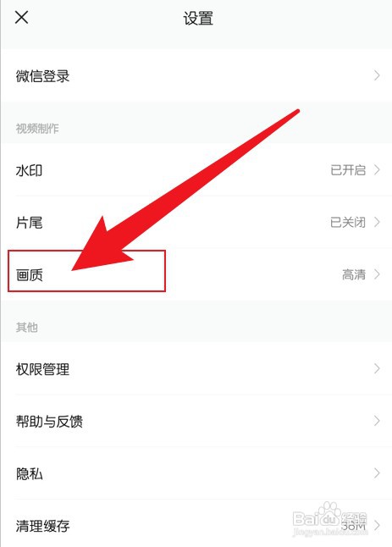Tap the chevron on 帮助与反馈 row
The width and height of the screenshot is (392, 547).
tap(377, 421)
